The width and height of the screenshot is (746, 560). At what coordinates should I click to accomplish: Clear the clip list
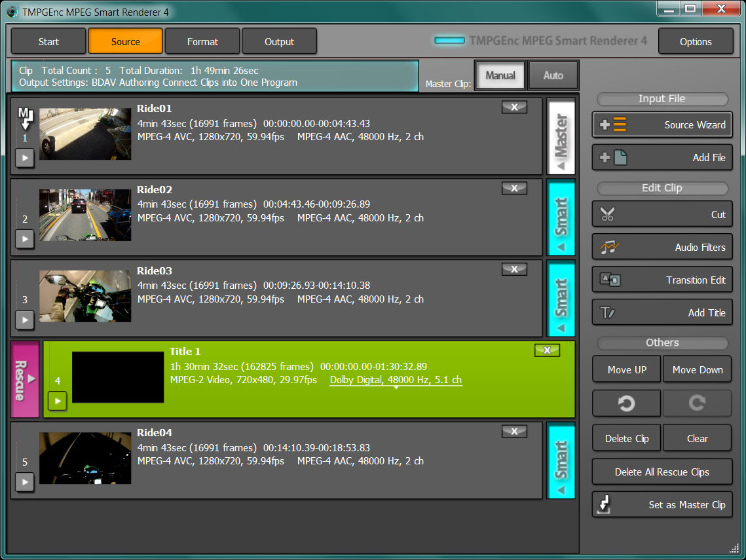(698, 438)
